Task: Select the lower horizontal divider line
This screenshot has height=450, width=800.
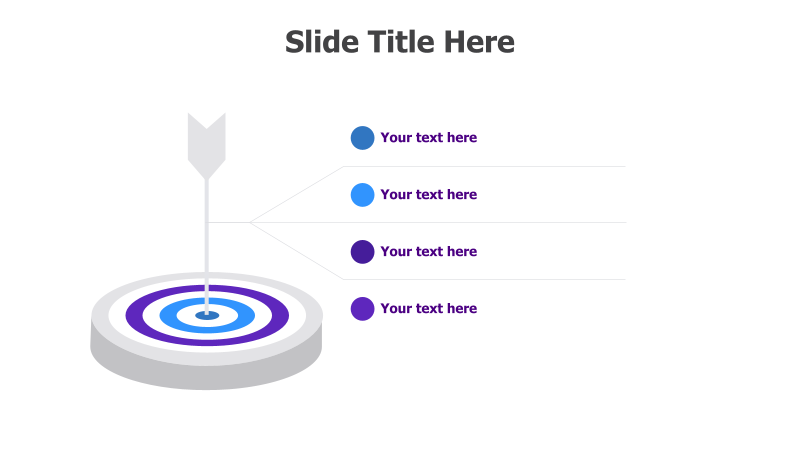Action: 484,280
